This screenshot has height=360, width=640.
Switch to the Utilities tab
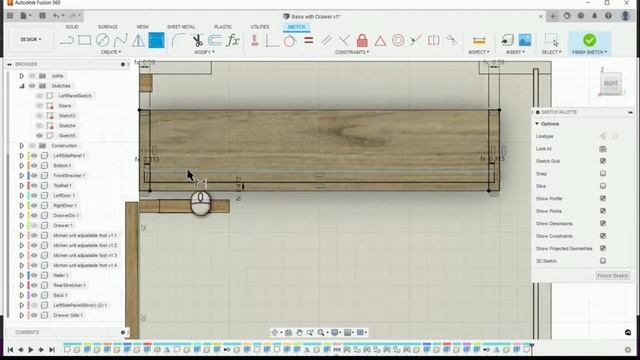[260, 27]
